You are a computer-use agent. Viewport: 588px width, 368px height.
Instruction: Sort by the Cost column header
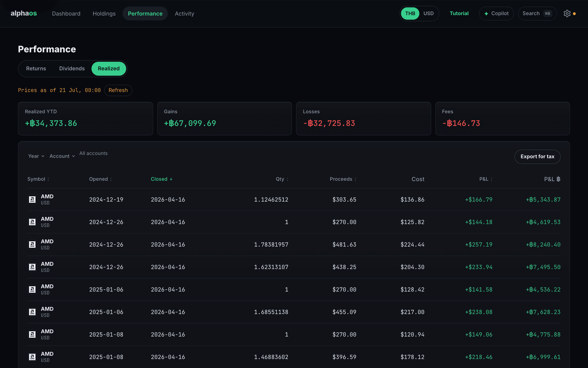(x=418, y=179)
